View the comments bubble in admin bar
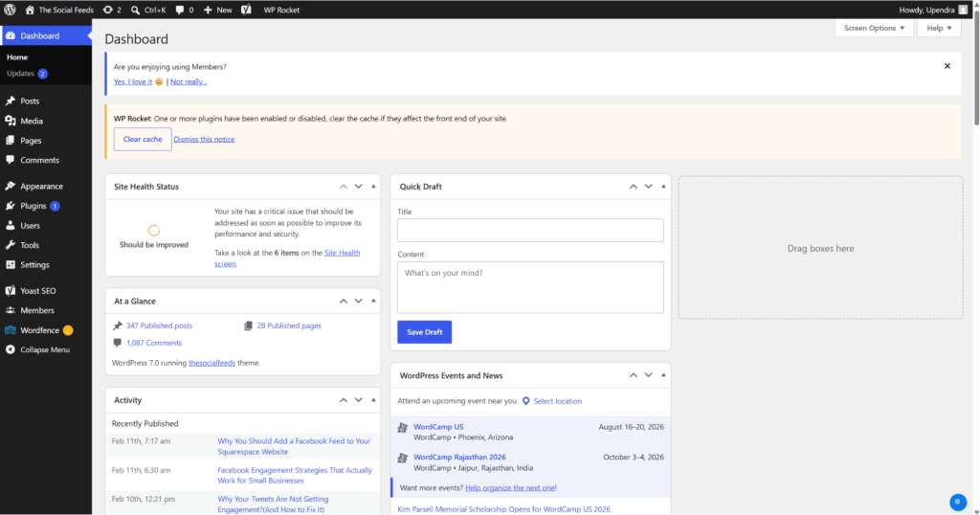This screenshot has height=515, width=980. pyautogui.click(x=185, y=10)
